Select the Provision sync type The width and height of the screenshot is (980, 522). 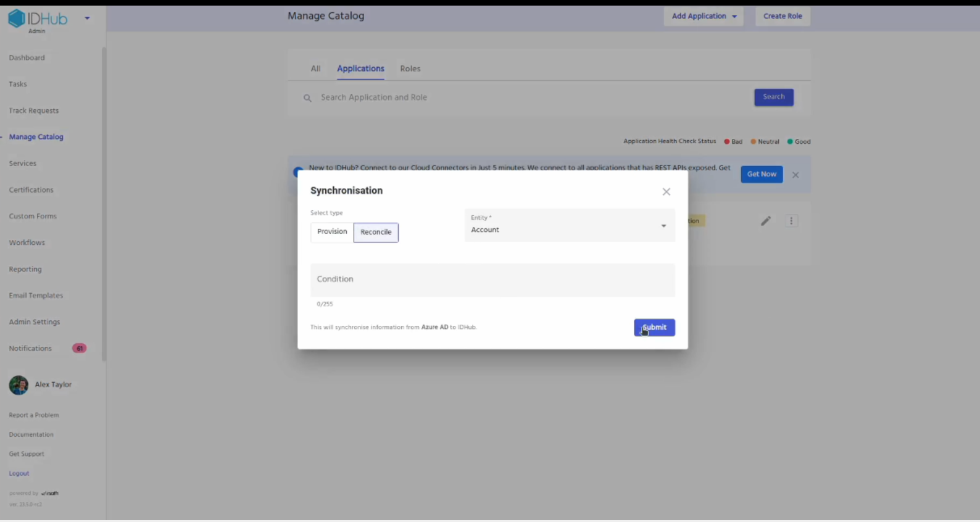pyautogui.click(x=332, y=232)
